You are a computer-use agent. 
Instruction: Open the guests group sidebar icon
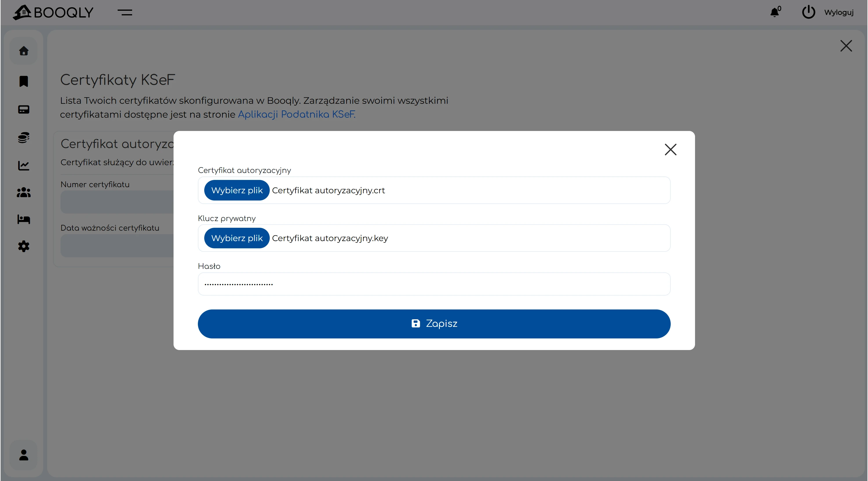coord(23,192)
